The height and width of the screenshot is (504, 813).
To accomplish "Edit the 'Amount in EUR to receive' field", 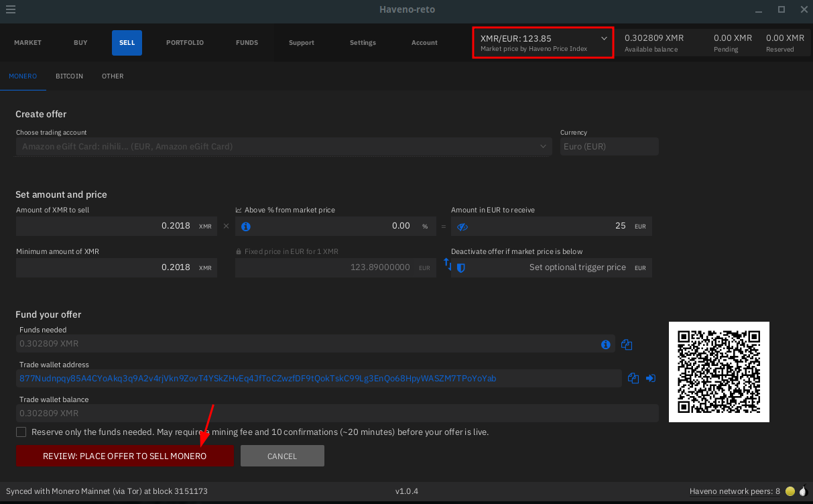I will click(x=551, y=226).
